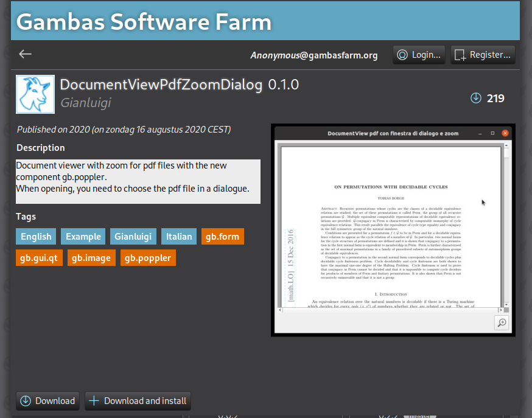Image resolution: width=532 pixels, height=418 pixels.
Task: Open the Login dialog
Action: pyautogui.click(x=419, y=55)
